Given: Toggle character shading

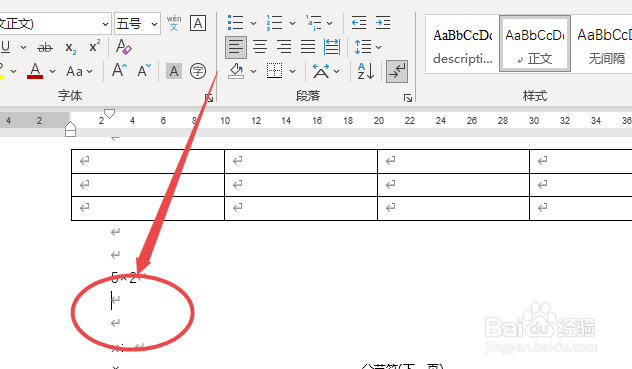Looking at the screenshot, I should [x=174, y=71].
